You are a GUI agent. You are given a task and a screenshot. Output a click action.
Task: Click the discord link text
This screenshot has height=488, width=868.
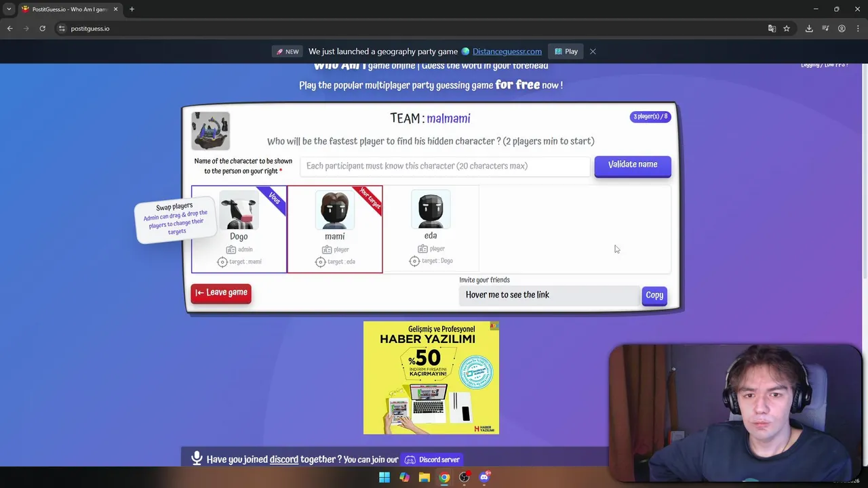click(x=284, y=460)
